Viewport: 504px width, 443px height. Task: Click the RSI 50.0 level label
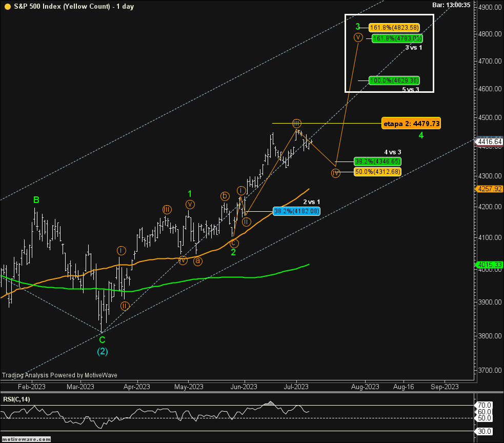tap(484, 418)
